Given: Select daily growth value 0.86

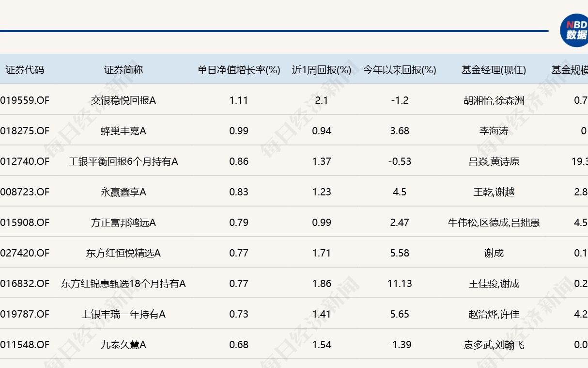Looking at the screenshot, I should 239,161.
